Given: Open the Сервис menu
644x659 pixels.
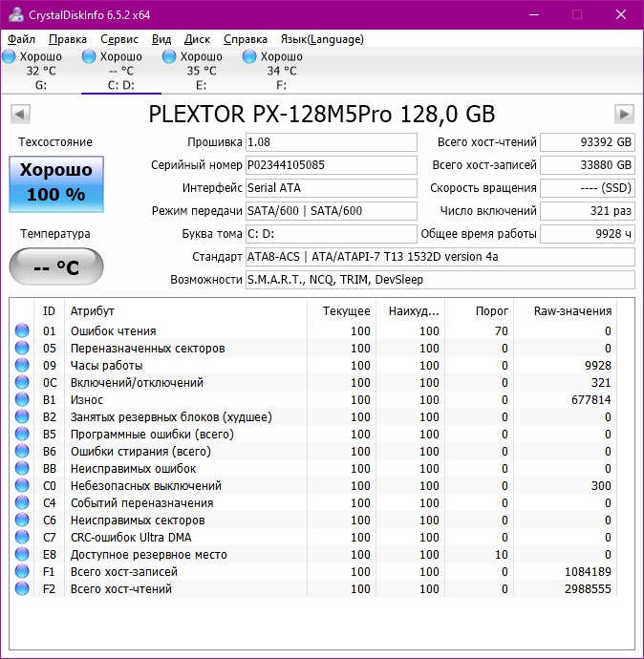Looking at the screenshot, I should coord(119,39).
